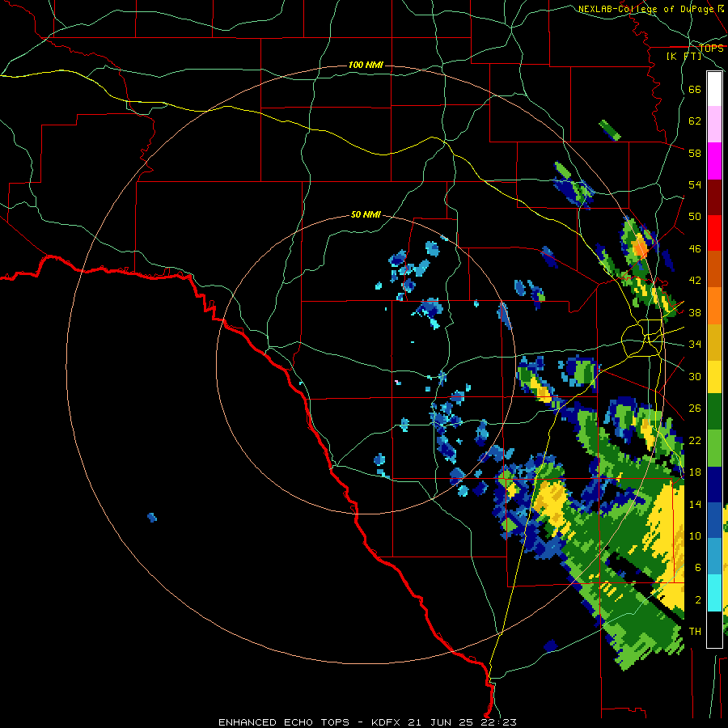Select the dark orange legend swatch
The image size is (728, 728).
714,269
